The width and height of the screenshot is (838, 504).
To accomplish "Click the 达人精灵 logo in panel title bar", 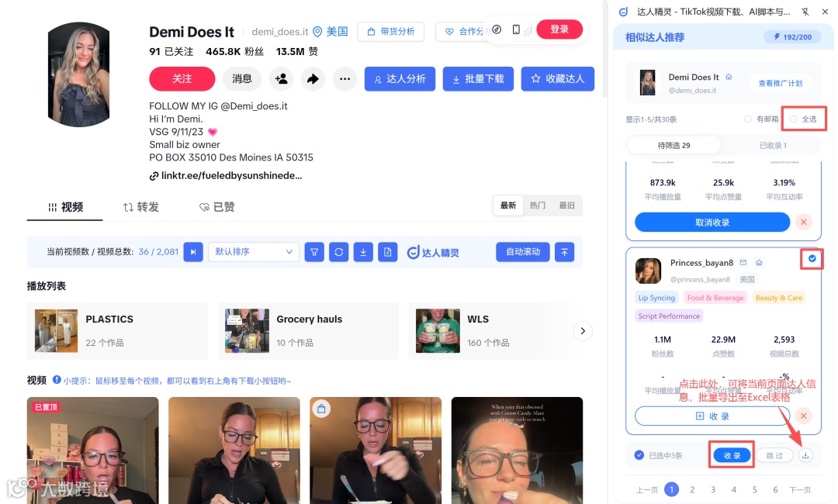I will point(623,12).
